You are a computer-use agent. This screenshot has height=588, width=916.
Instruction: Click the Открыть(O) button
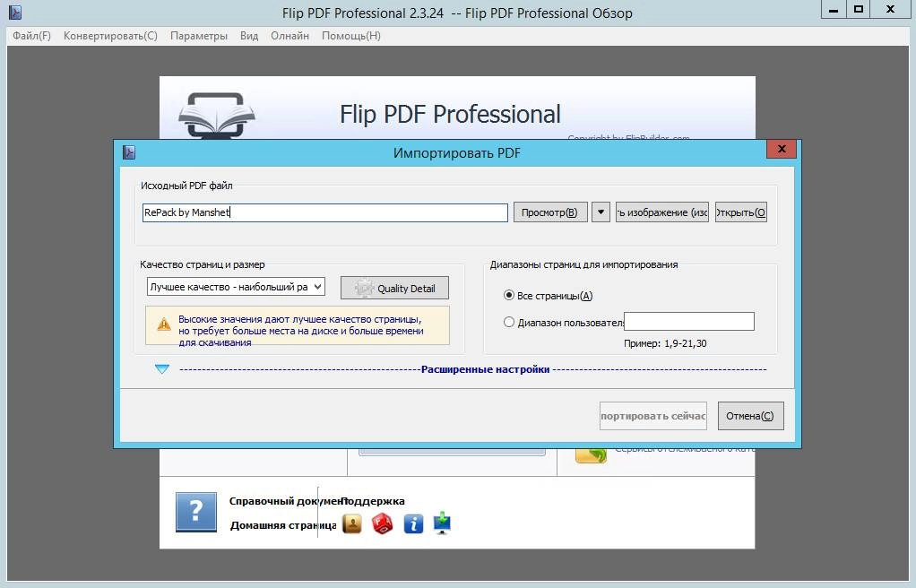coord(740,212)
